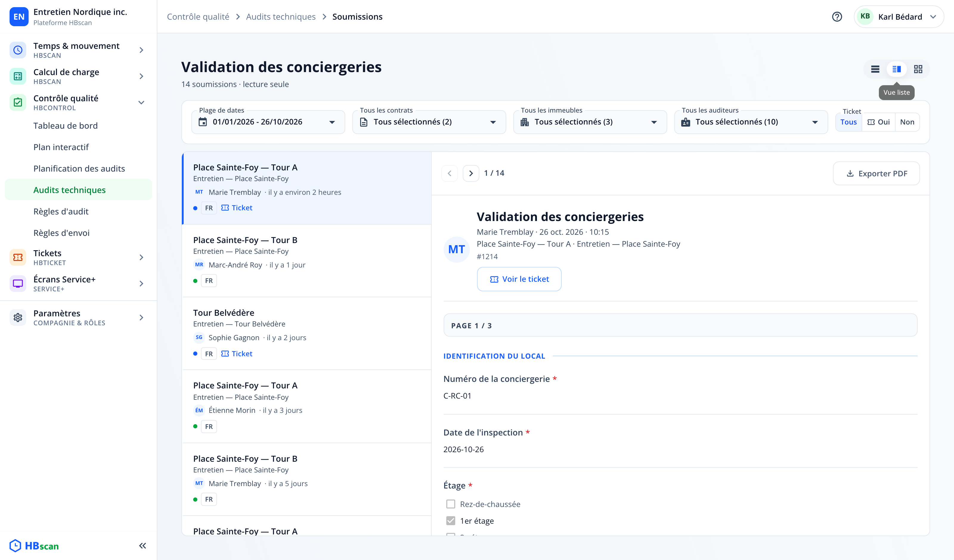The image size is (954, 560).
Task: Collapse the sidebar with double-chevron icon
Action: tap(142, 546)
